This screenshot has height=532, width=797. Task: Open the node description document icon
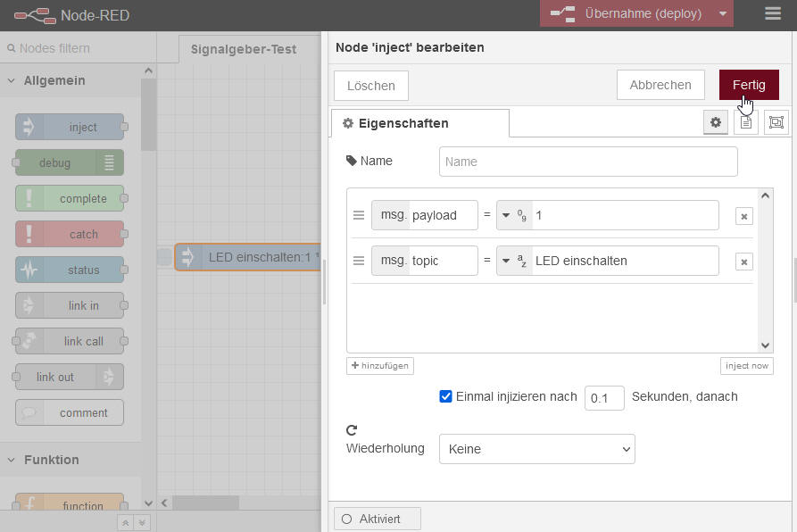tap(745, 122)
